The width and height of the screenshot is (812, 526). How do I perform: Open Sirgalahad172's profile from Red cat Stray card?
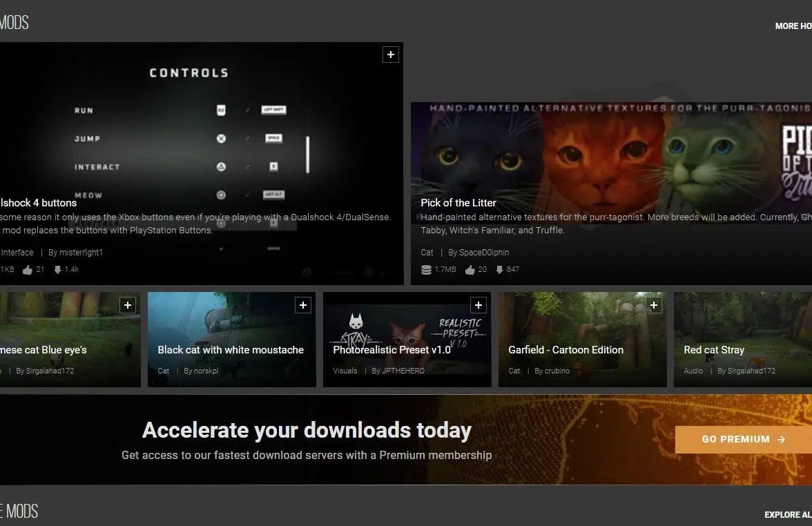click(x=751, y=371)
